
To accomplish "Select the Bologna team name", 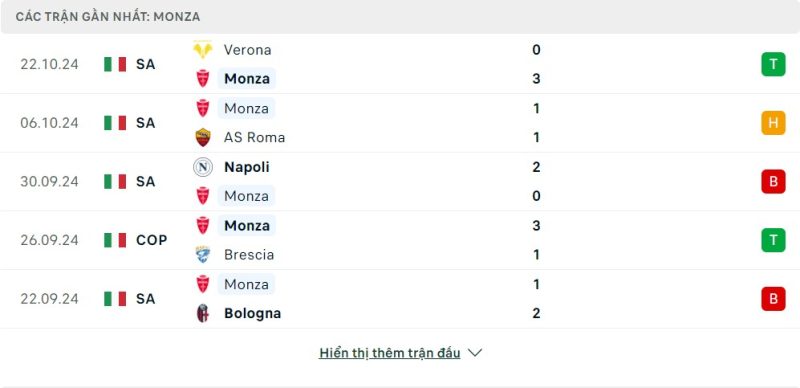I will coord(252,313).
